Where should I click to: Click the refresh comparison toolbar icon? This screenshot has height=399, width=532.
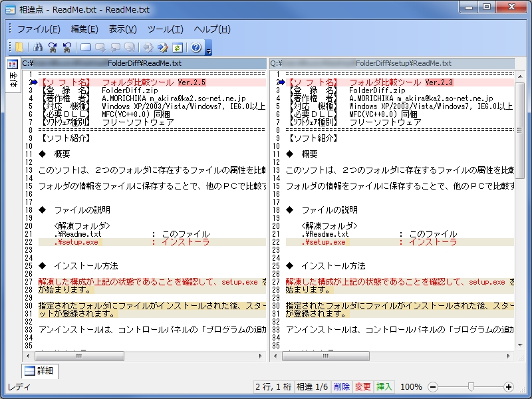[x=177, y=47]
